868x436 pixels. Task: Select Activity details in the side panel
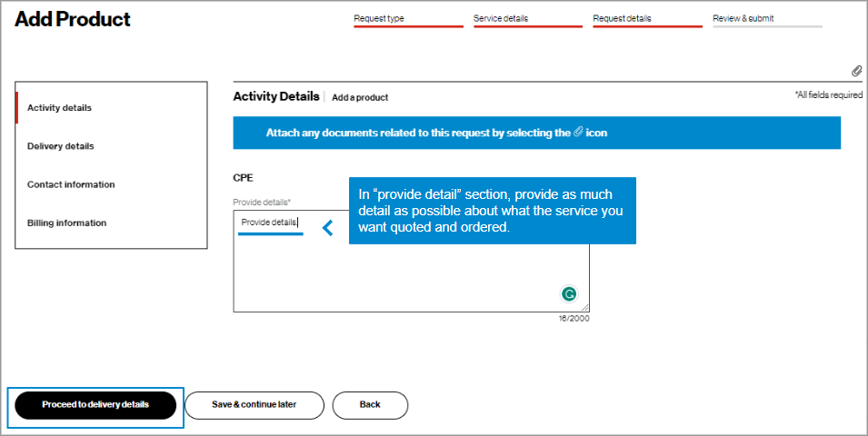click(59, 108)
